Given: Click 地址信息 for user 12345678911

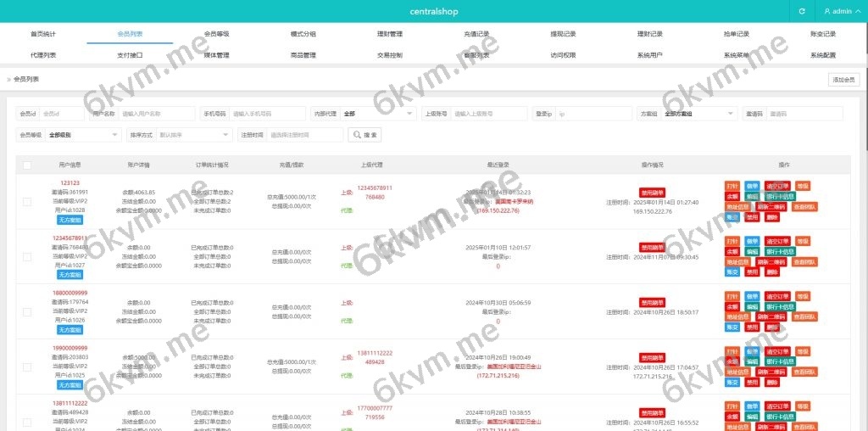Looking at the screenshot, I should (x=738, y=262).
